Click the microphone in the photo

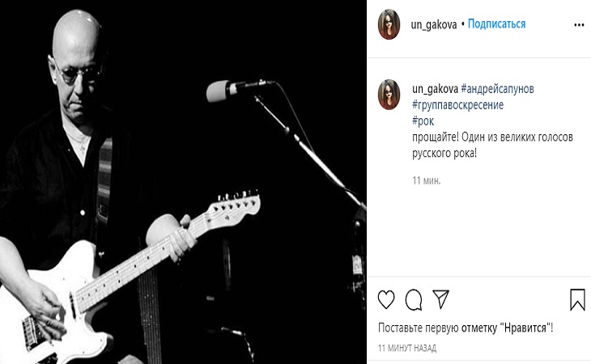[x=223, y=91]
